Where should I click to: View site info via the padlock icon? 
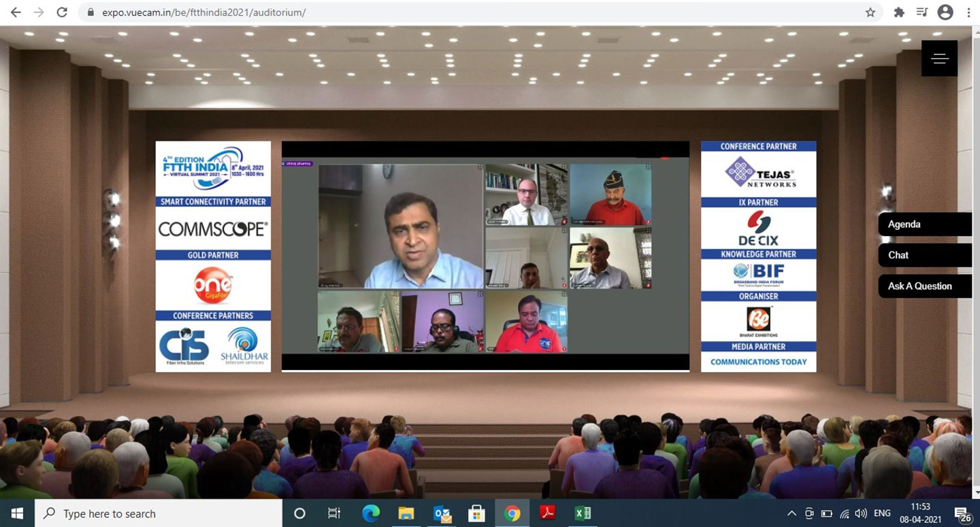pyautogui.click(x=90, y=12)
